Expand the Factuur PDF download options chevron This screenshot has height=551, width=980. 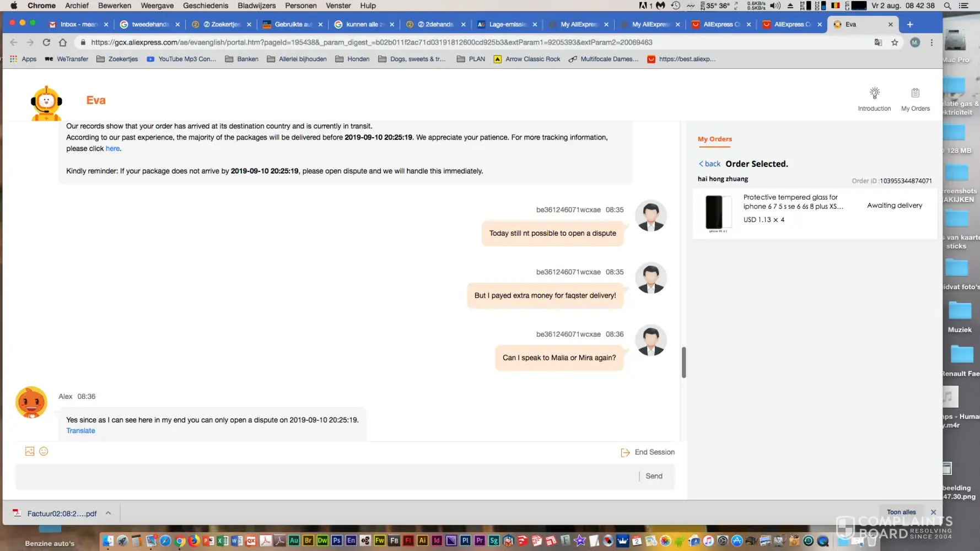click(x=109, y=513)
